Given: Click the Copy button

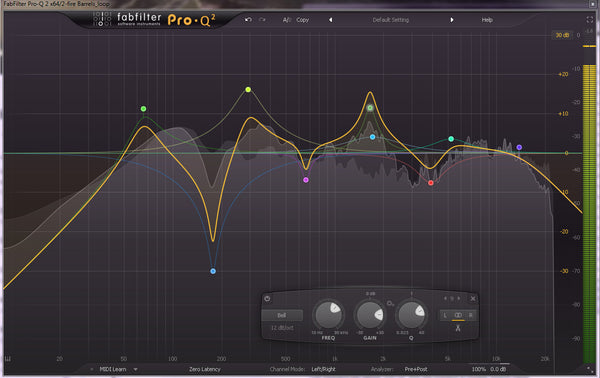Looking at the screenshot, I should coord(302,20).
